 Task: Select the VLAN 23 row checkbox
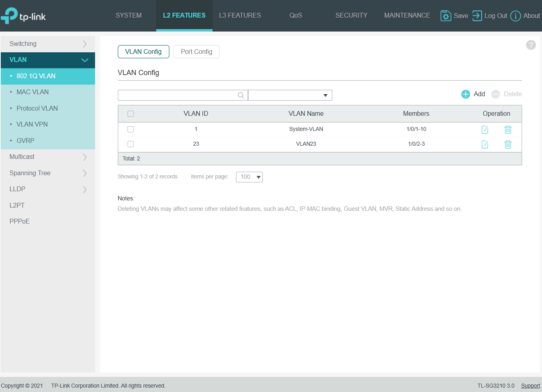(x=131, y=144)
